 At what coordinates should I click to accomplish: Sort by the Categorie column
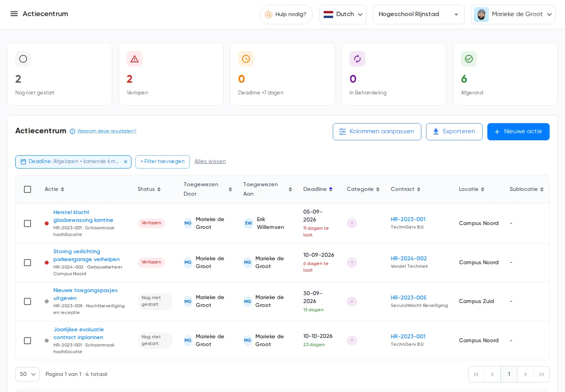[x=378, y=189]
